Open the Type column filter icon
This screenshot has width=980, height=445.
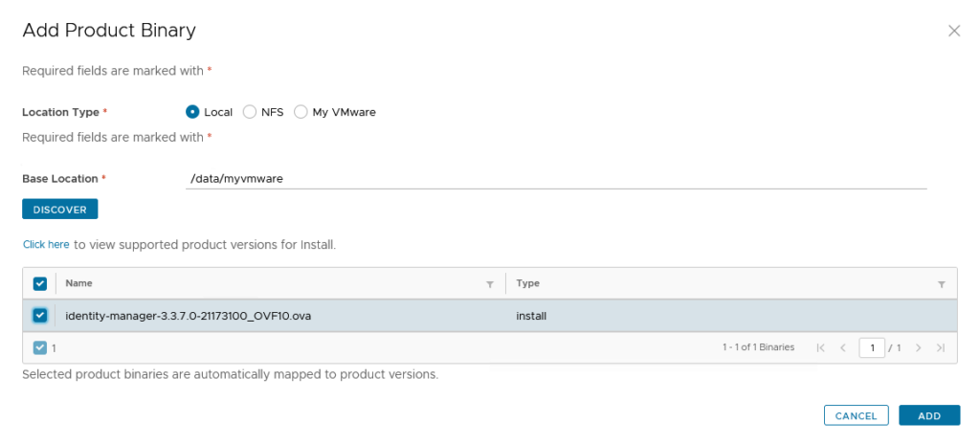pyautogui.click(x=941, y=284)
